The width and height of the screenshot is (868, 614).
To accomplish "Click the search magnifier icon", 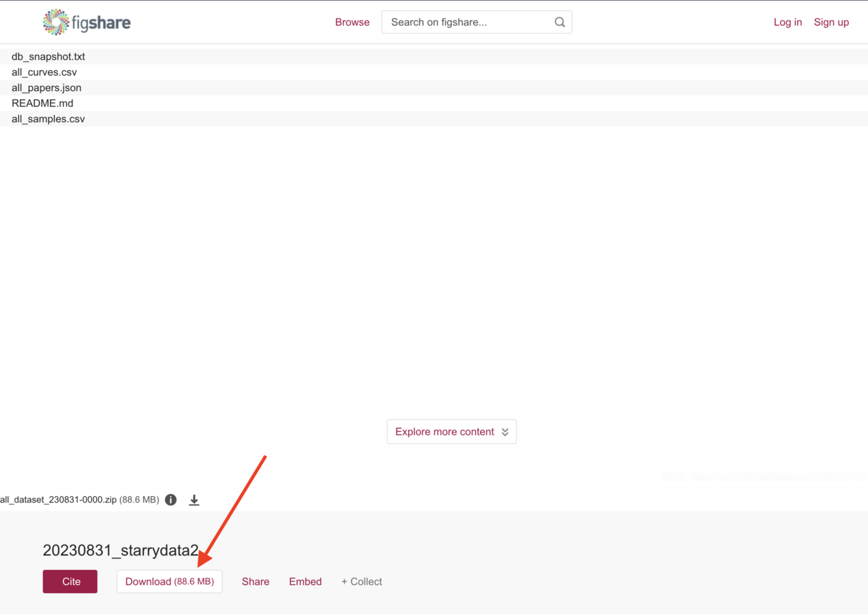I will pyautogui.click(x=559, y=22).
